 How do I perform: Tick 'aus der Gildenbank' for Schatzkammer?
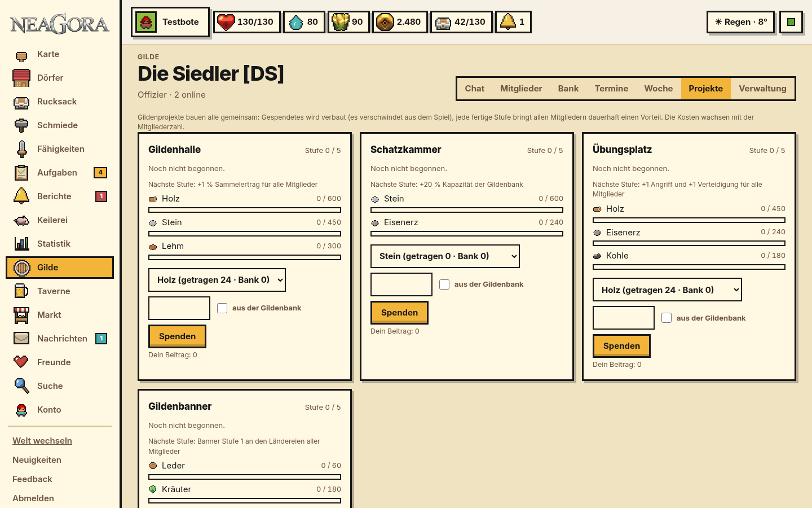pyautogui.click(x=444, y=284)
